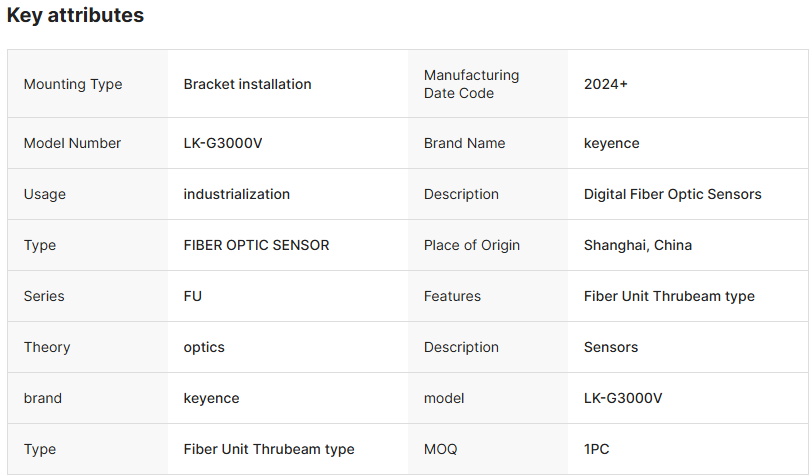Click the Brand Name label

pos(464,143)
